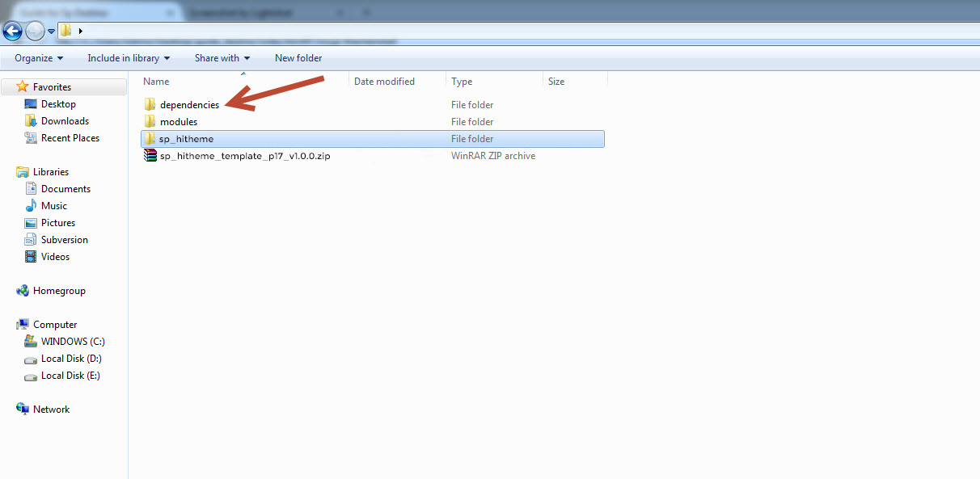This screenshot has height=479, width=980.
Task: Open the Subversion library
Action: (x=65, y=240)
